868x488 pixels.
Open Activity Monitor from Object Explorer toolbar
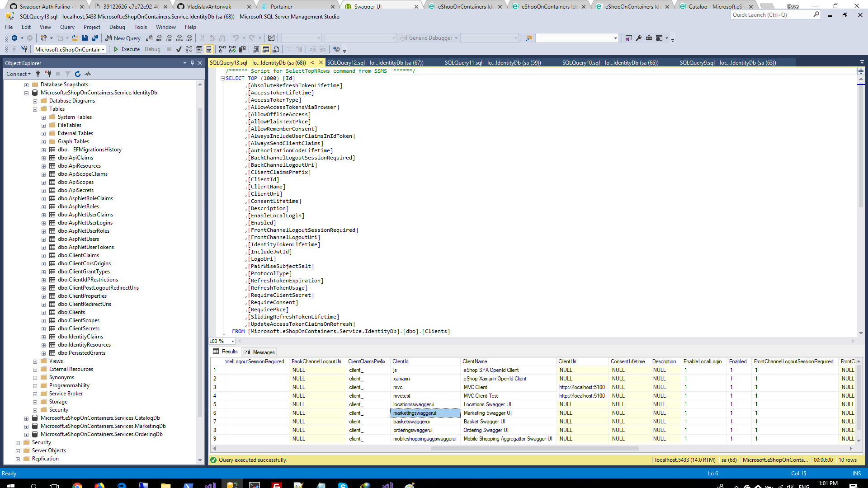pos(88,74)
